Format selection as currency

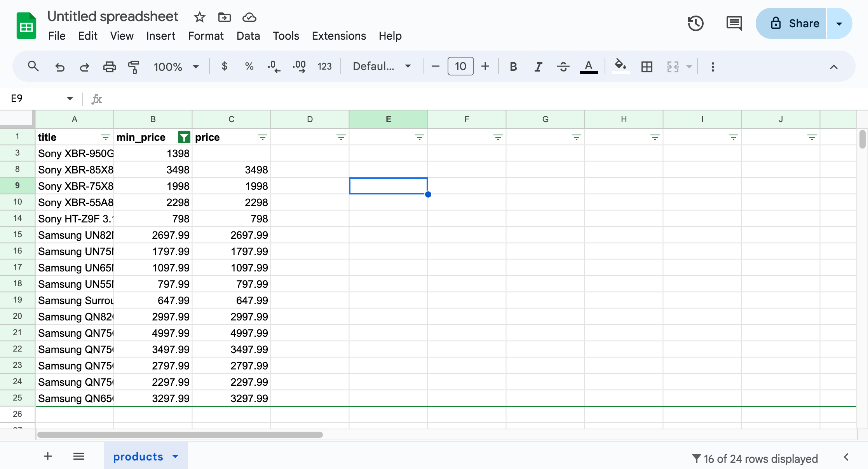[x=225, y=66]
